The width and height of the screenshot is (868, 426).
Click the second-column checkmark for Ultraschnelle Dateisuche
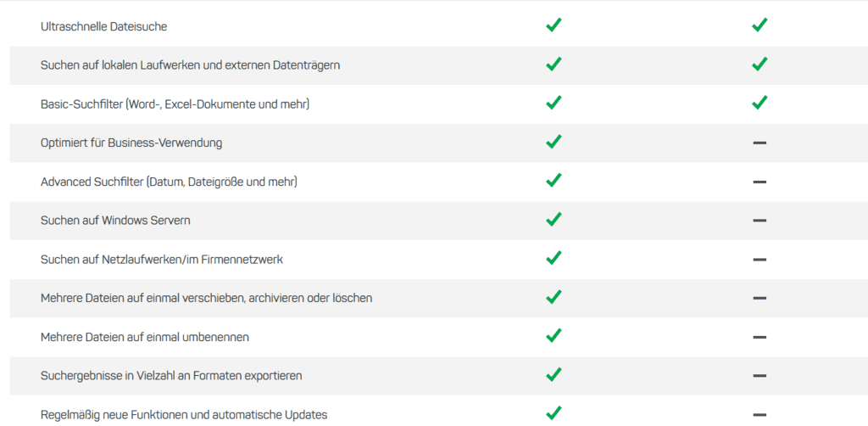point(759,25)
